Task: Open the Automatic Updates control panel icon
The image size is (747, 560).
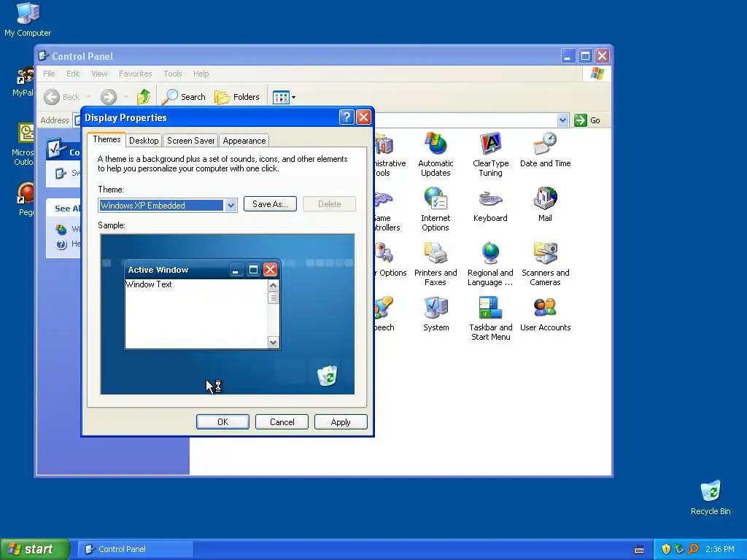Action: click(x=436, y=155)
